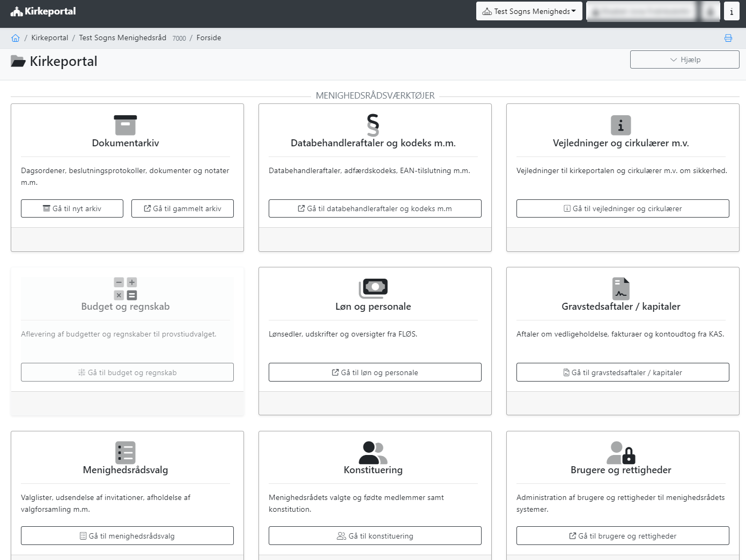Click the folder icon beside Kirkeportal heading

(x=18, y=62)
